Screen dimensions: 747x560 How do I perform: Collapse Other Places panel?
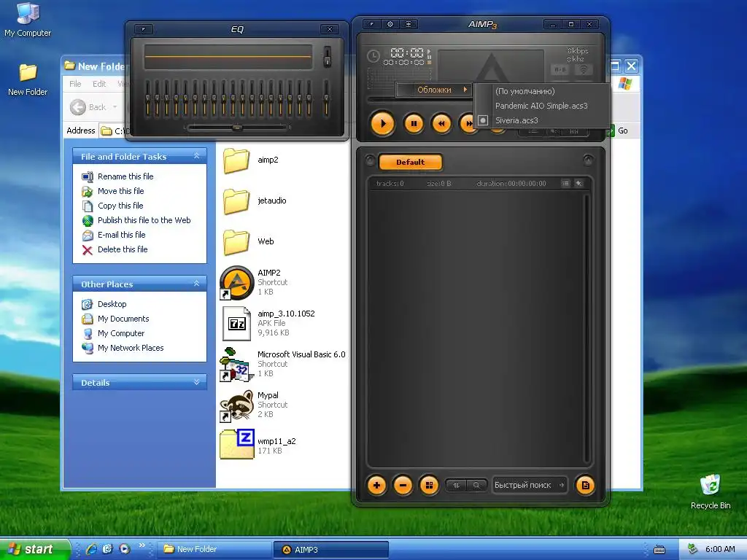click(x=196, y=284)
